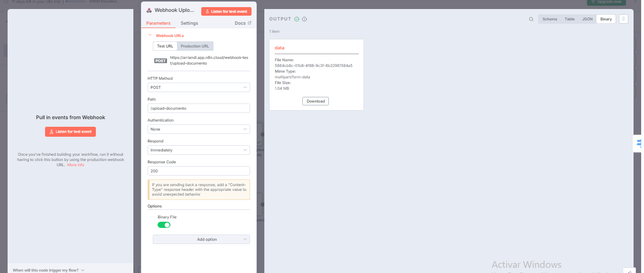Switch output view to Binary
This screenshot has height=273, width=644.
pos(606,19)
